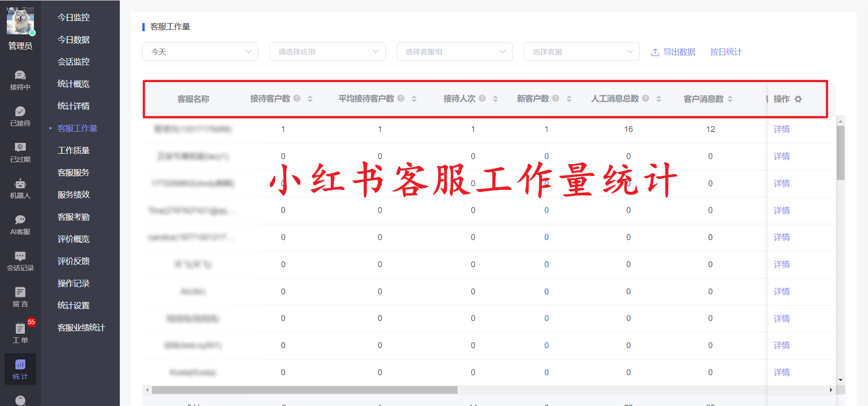Go to 会话监控 menu item

[74, 62]
